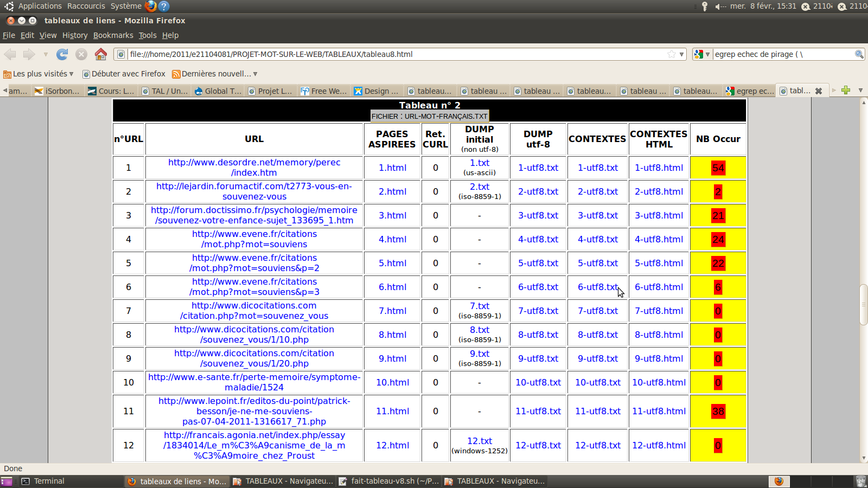Open a new tab with the plus icon
This screenshot has width=868, height=488.
coord(846,91)
